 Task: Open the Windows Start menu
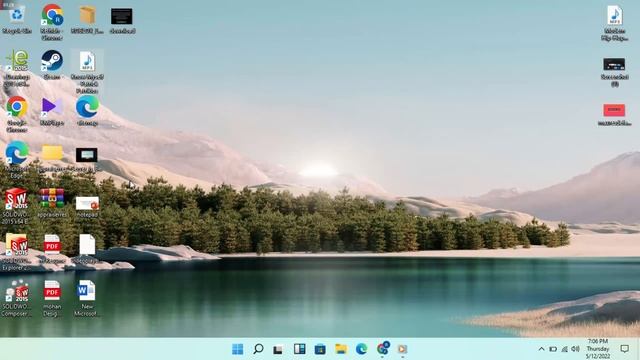tap(237, 349)
